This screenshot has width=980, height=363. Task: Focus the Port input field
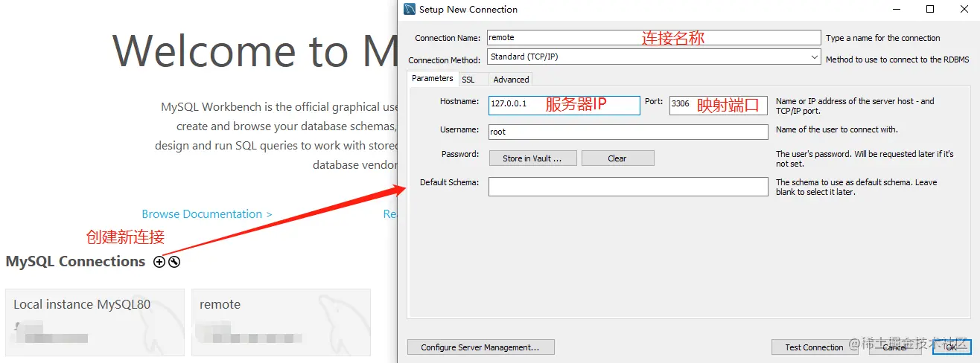pos(719,105)
